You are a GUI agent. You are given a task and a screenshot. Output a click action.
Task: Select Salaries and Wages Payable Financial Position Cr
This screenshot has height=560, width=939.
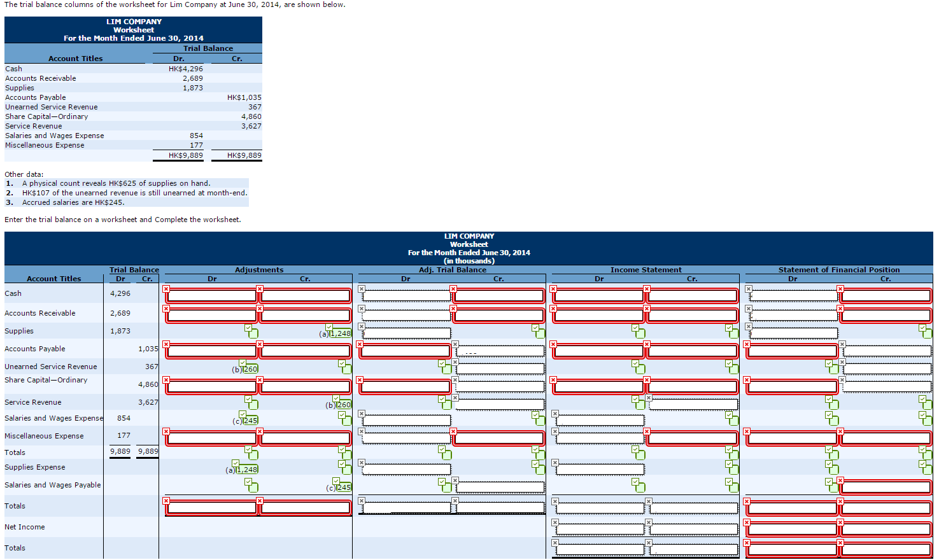[x=886, y=487]
